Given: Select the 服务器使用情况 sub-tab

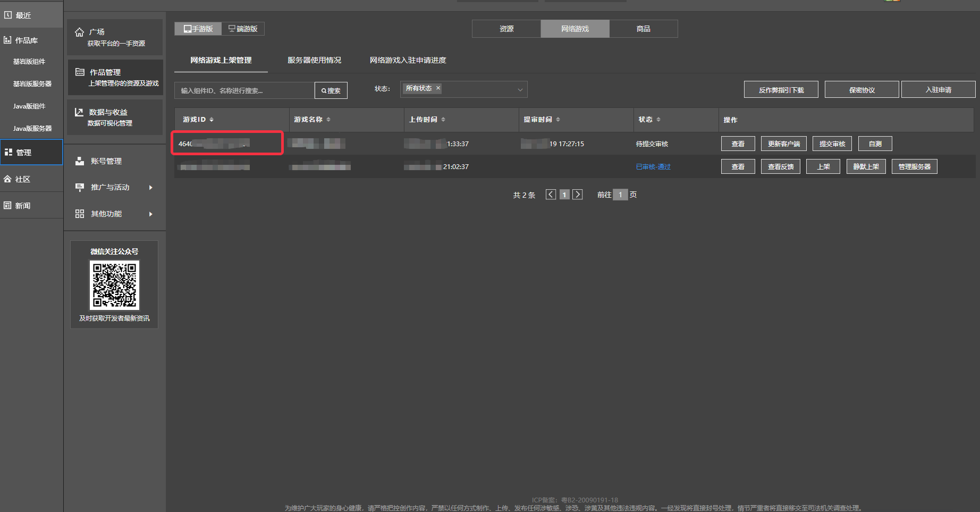Looking at the screenshot, I should pyautogui.click(x=315, y=60).
